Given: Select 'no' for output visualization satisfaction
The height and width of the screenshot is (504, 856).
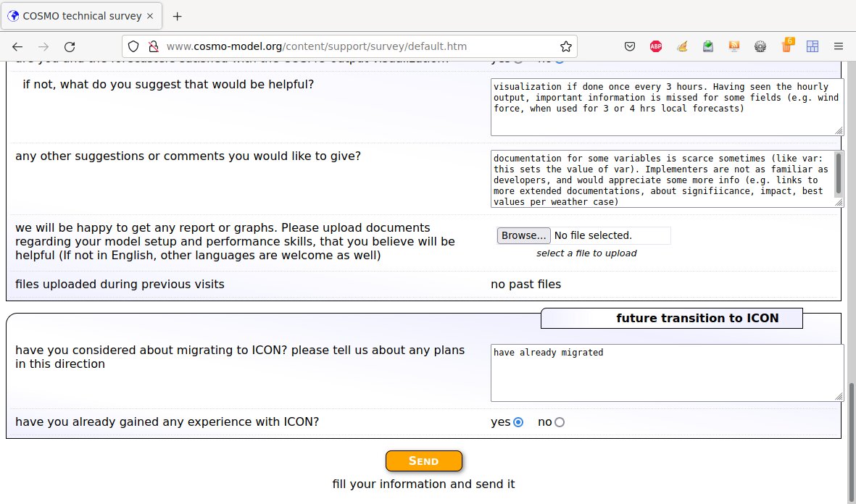Looking at the screenshot, I should [559, 61].
